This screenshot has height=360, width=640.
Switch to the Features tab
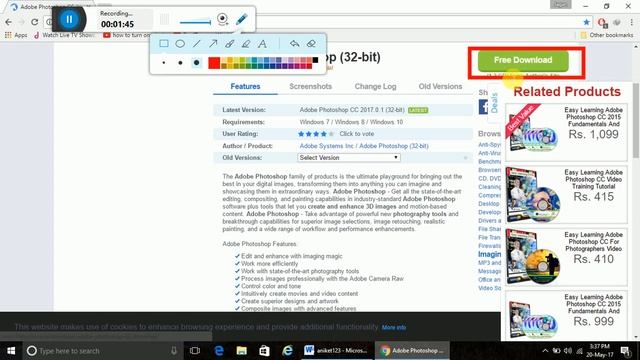245,87
